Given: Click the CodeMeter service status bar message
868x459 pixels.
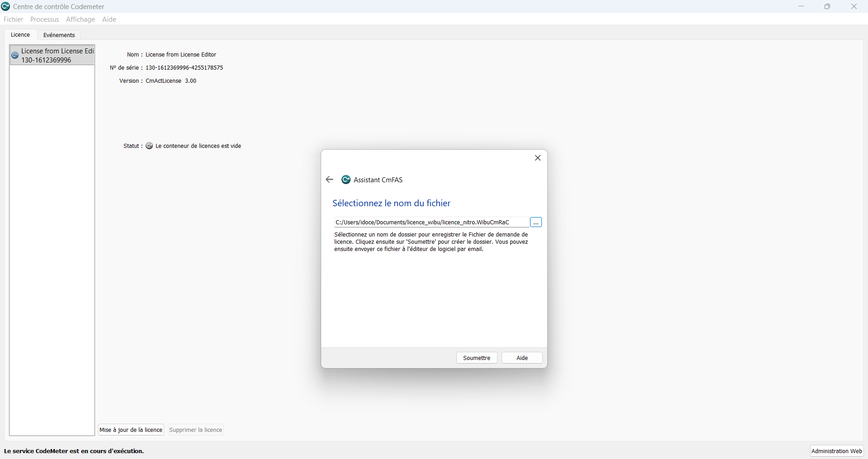Looking at the screenshot, I should point(74,451).
